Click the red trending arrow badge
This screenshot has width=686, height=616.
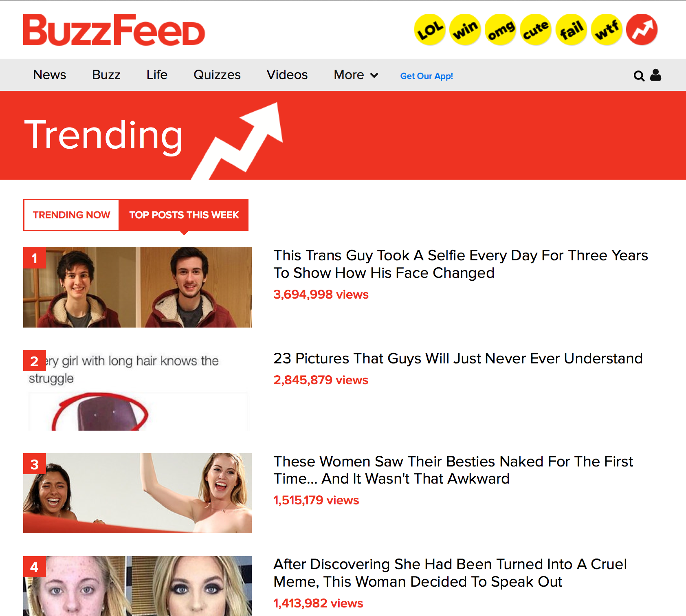click(x=642, y=30)
